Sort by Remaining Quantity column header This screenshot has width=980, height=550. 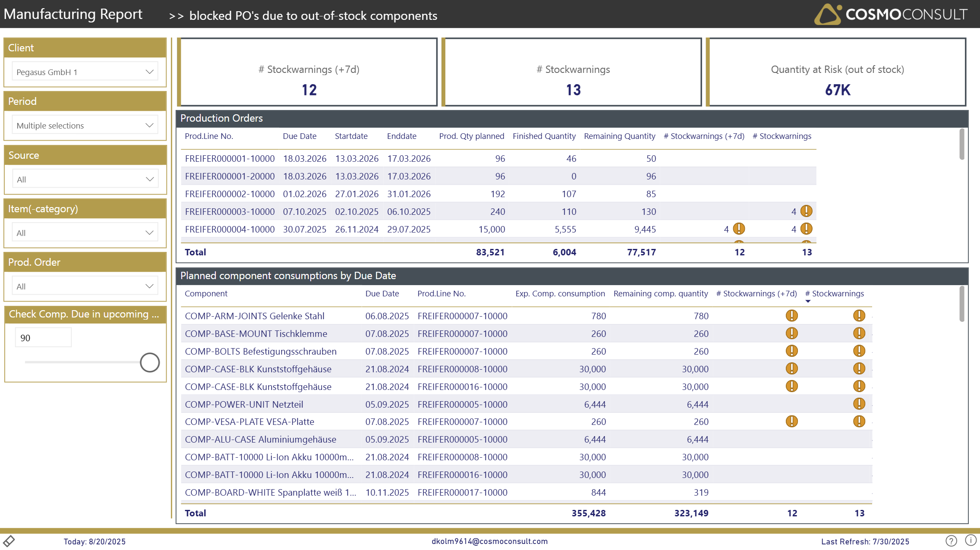tap(619, 136)
